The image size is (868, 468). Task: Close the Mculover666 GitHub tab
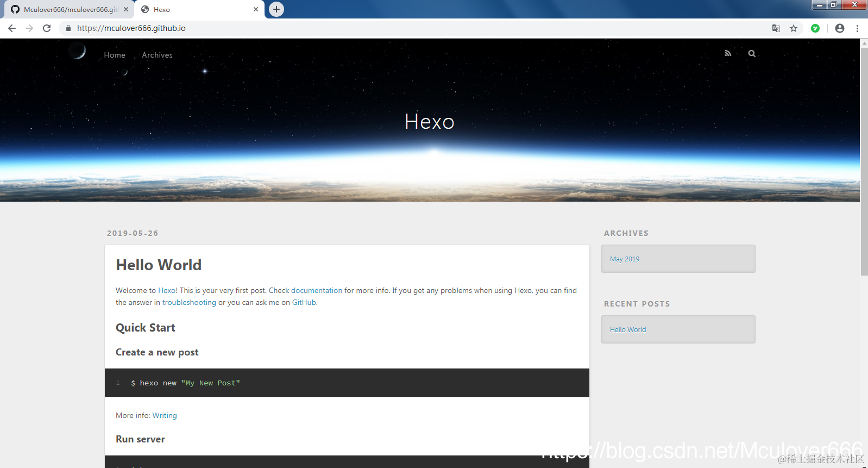coord(126,9)
